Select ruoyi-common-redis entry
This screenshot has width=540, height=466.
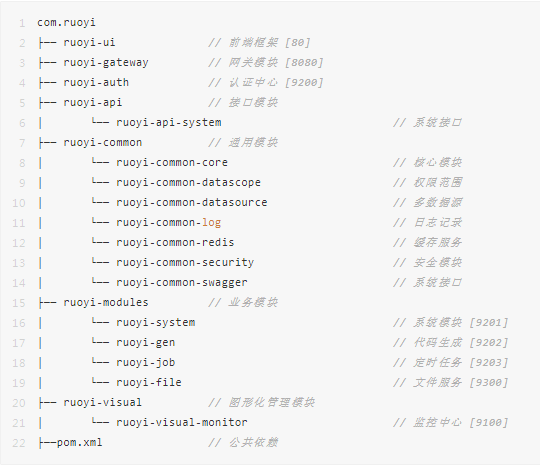click(x=175, y=242)
